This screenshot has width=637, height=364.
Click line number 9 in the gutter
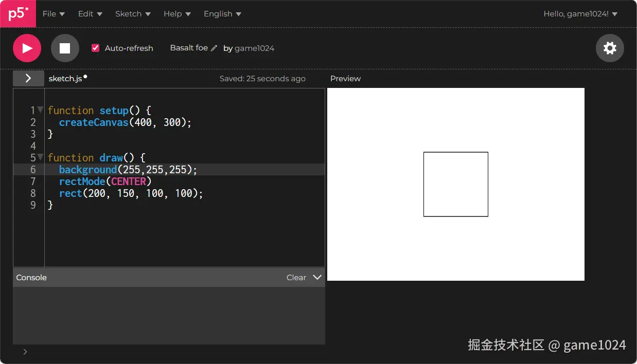click(x=33, y=205)
